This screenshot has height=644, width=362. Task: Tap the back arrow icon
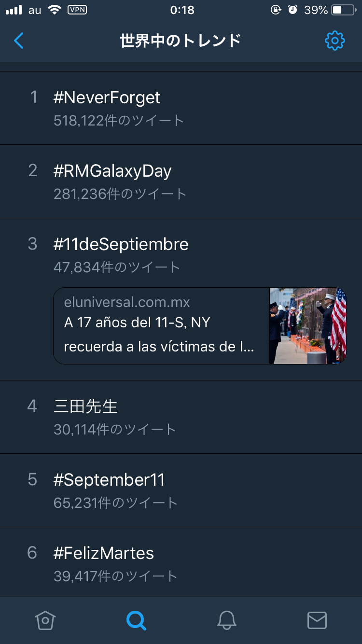(x=19, y=41)
